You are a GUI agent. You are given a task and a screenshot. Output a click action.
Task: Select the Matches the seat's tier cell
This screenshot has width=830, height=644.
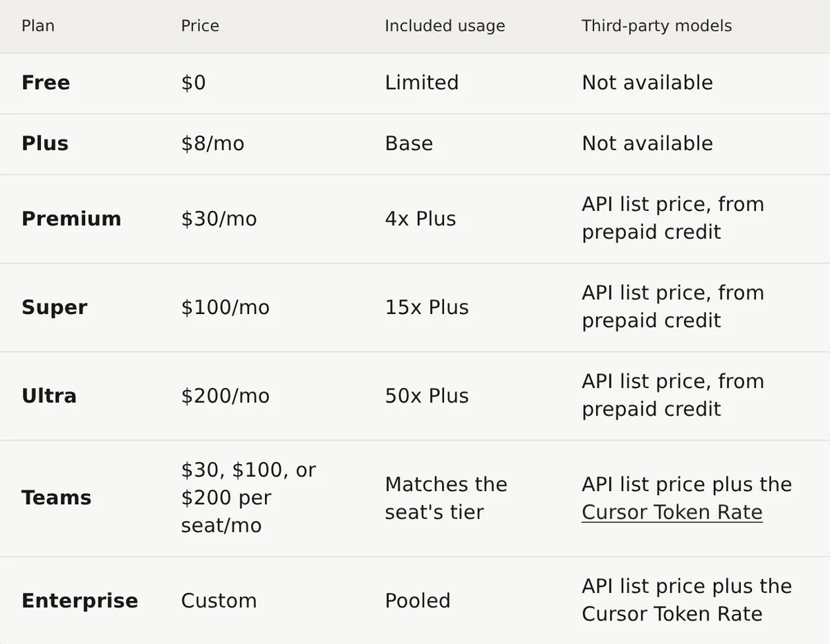click(445, 498)
